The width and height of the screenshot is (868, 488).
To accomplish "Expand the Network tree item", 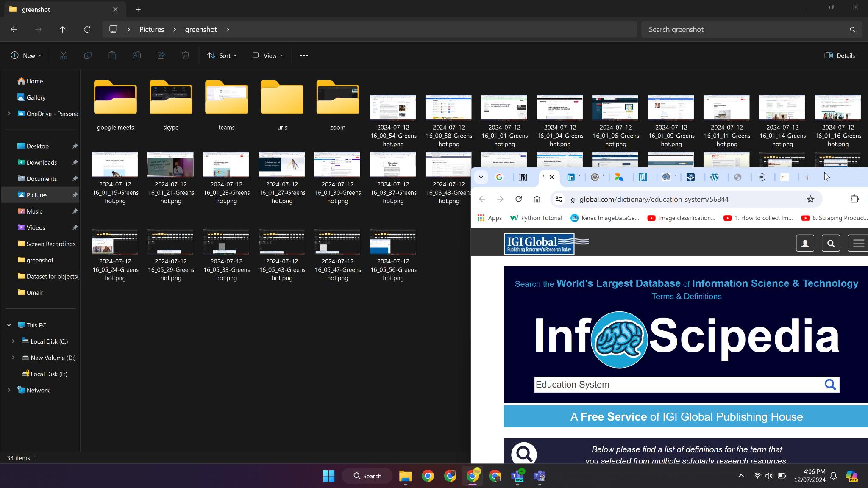I will 9,390.
